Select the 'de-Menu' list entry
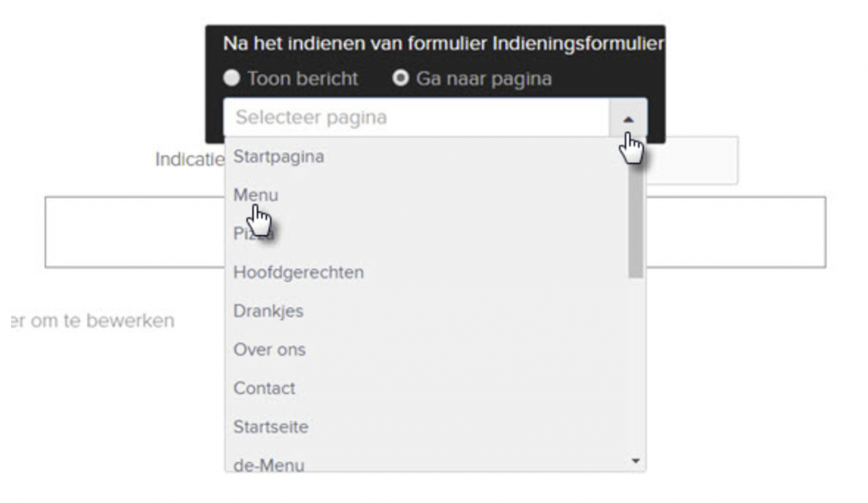 (269, 464)
